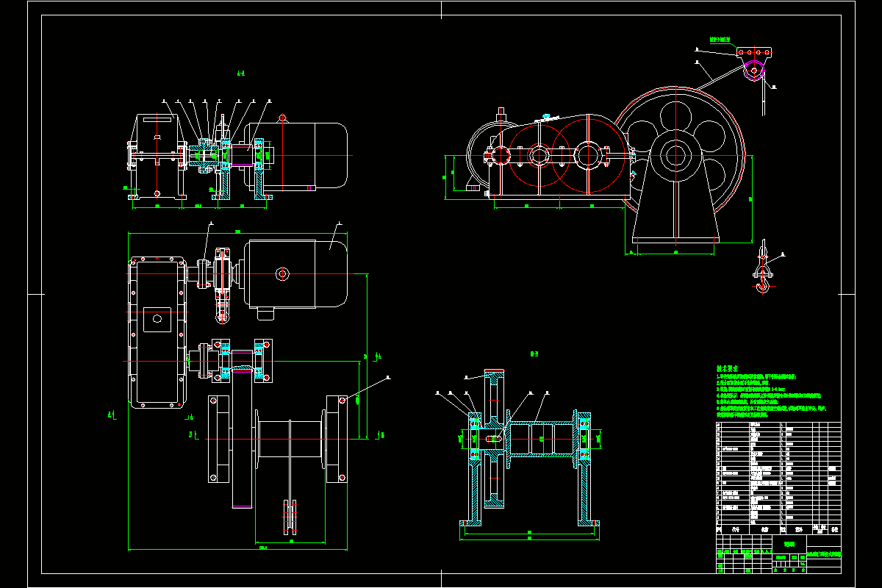Select the left bearing pedestal of the plan-view drum

(218, 440)
